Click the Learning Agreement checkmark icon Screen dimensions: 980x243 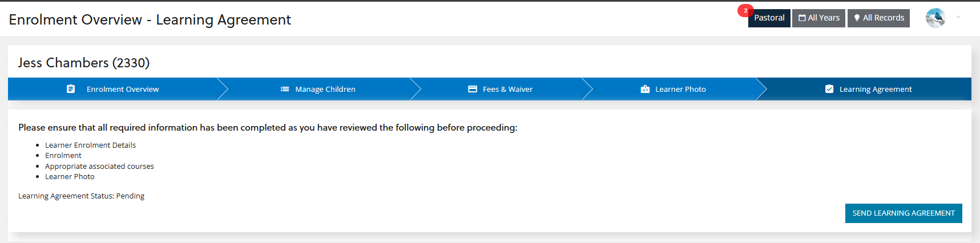click(829, 89)
